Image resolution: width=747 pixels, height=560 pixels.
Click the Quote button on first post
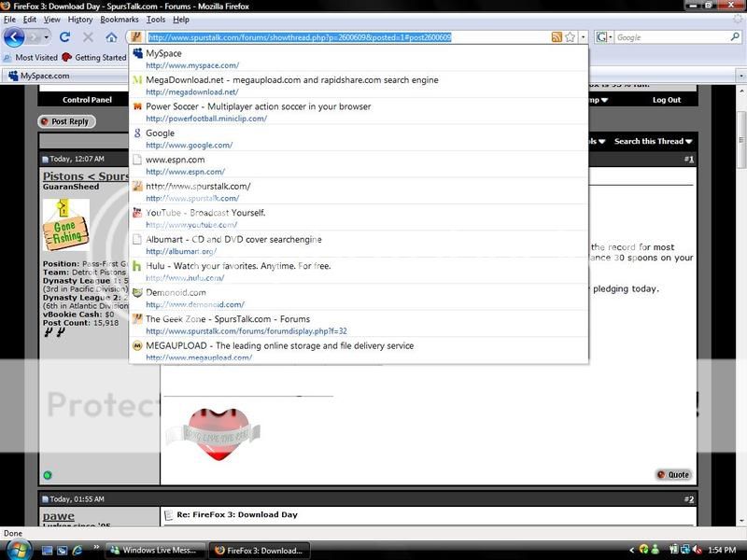[672, 474]
